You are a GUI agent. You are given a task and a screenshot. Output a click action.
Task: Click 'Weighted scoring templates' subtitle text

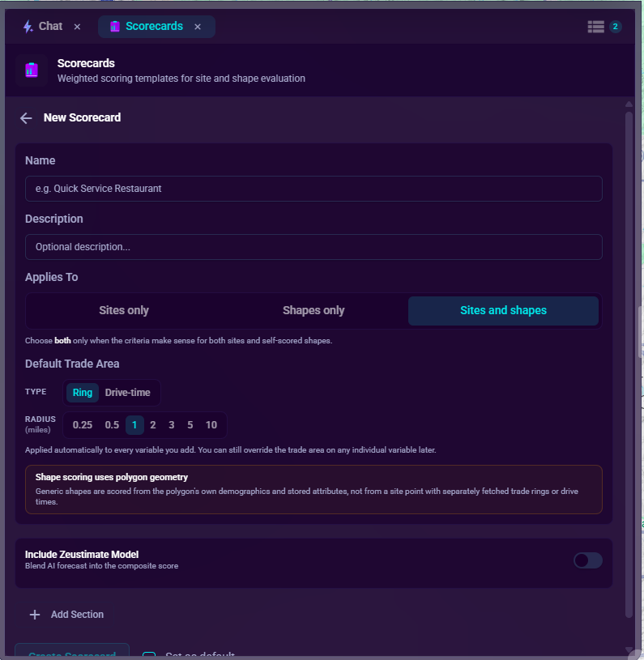tap(181, 79)
